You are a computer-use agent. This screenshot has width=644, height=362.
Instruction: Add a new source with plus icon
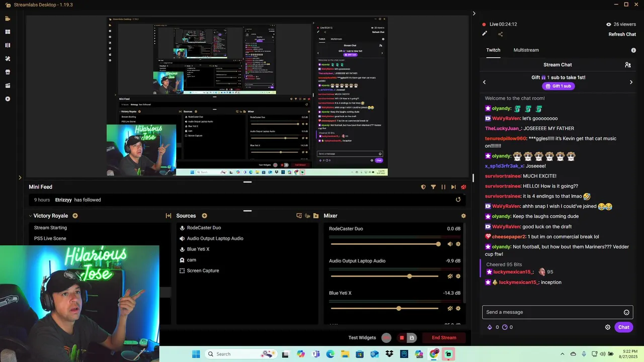pyautogui.click(x=204, y=216)
